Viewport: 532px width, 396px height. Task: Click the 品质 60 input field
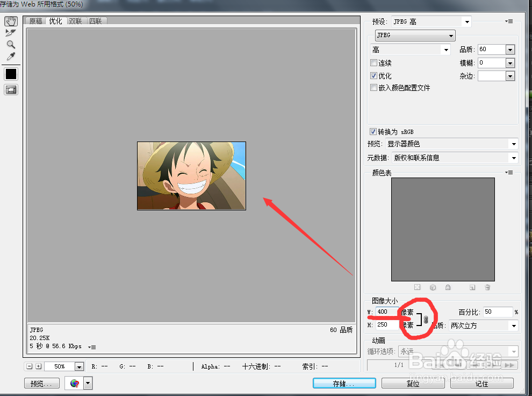[492, 49]
